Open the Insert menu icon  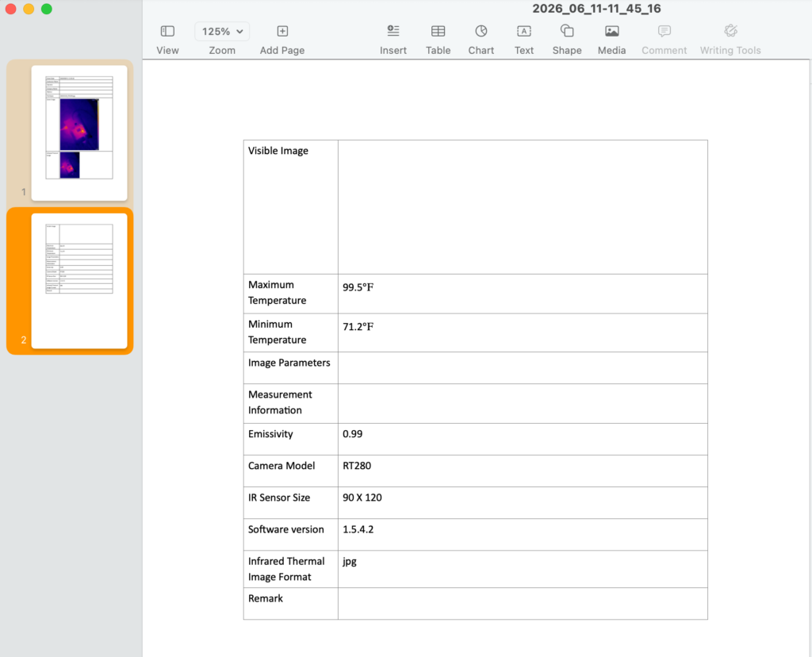pos(393,31)
